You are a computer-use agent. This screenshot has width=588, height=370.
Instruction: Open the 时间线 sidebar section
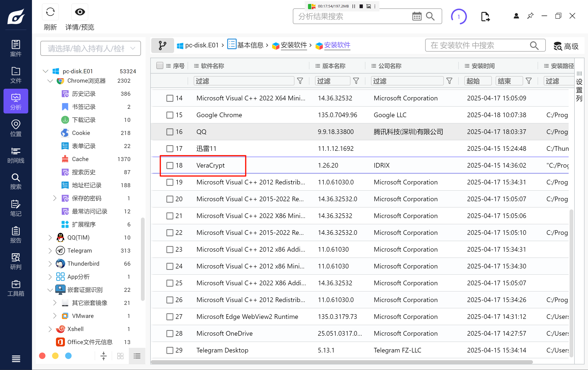16,155
